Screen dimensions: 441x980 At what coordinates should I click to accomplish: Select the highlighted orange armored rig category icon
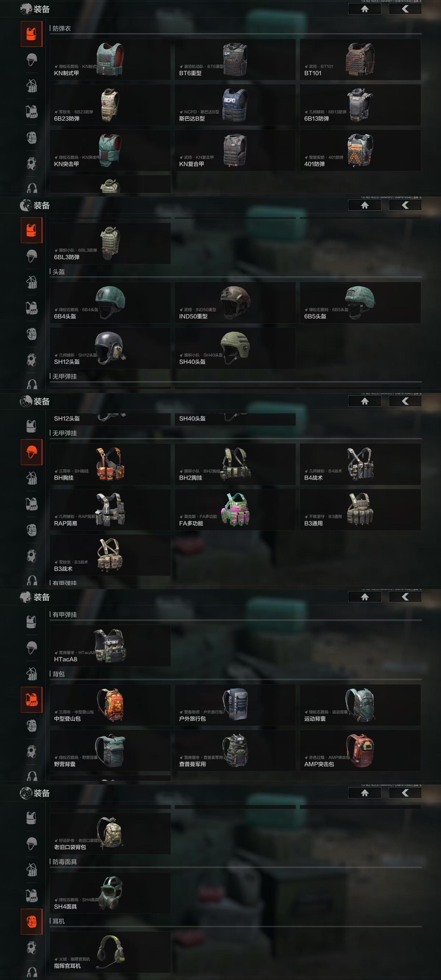click(31, 699)
